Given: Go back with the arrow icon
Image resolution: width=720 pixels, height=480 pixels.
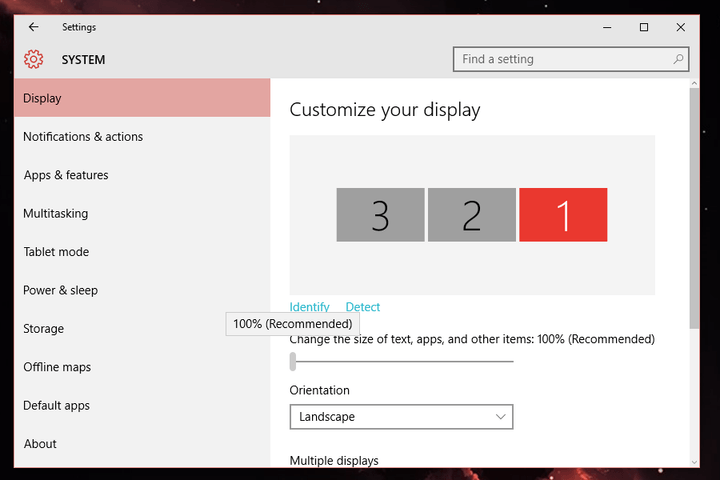Looking at the screenshot, I should click(x=34, y=27).
